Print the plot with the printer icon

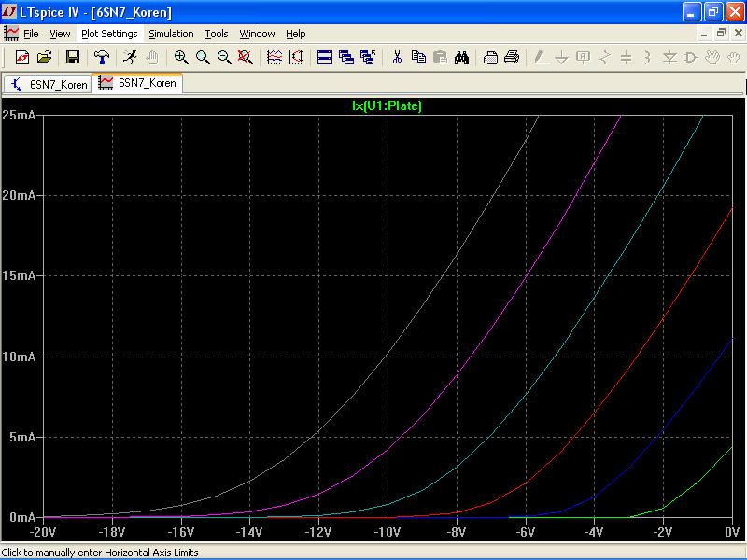pos(512,58)
